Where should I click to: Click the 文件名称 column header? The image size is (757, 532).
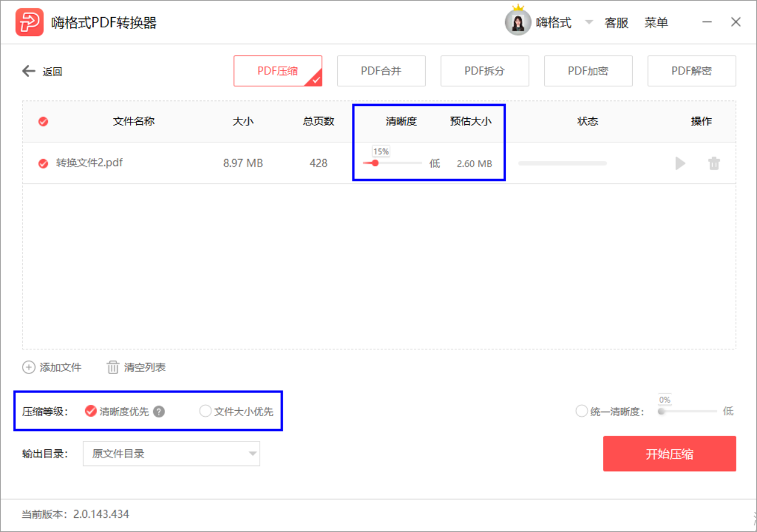134,121
